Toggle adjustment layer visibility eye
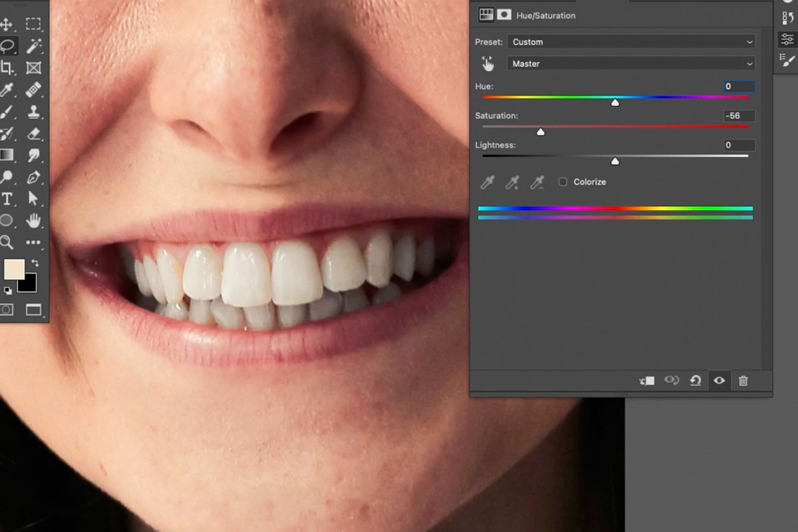The image size is (798, 532). 719,380
